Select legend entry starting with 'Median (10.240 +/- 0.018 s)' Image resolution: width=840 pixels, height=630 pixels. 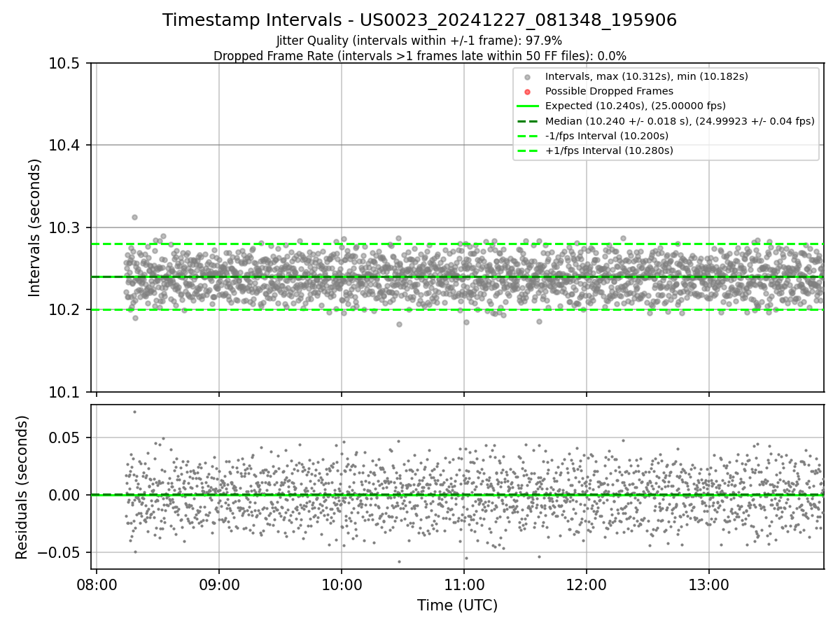[680, 120]
